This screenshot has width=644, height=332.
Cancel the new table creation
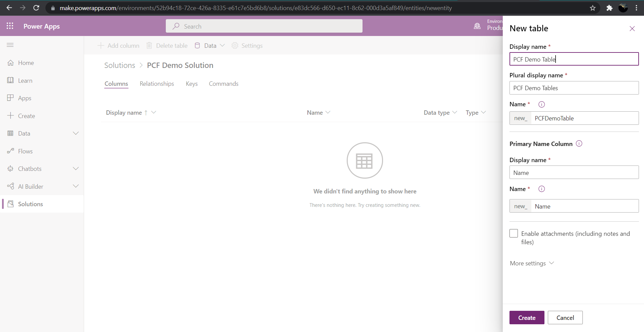[x=565, y=318]
